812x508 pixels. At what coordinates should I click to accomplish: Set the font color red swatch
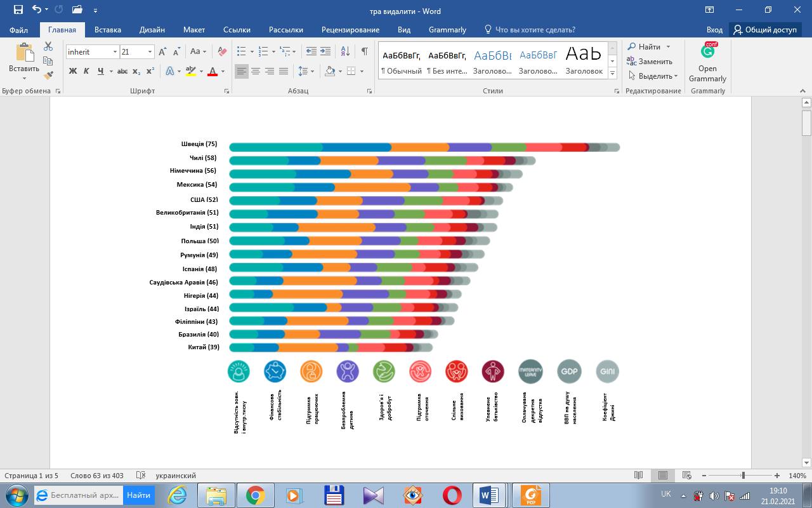pyautogui.click(x=213, y=71)
